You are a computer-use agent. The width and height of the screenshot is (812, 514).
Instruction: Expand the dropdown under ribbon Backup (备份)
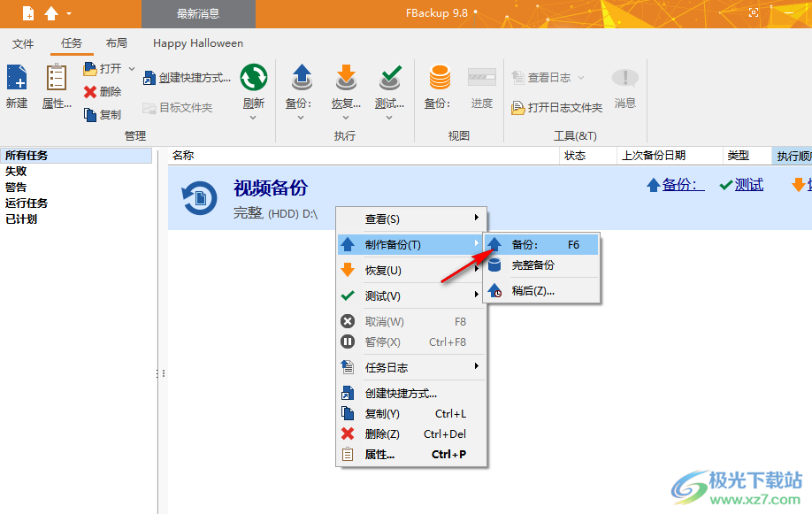point(301,118)
